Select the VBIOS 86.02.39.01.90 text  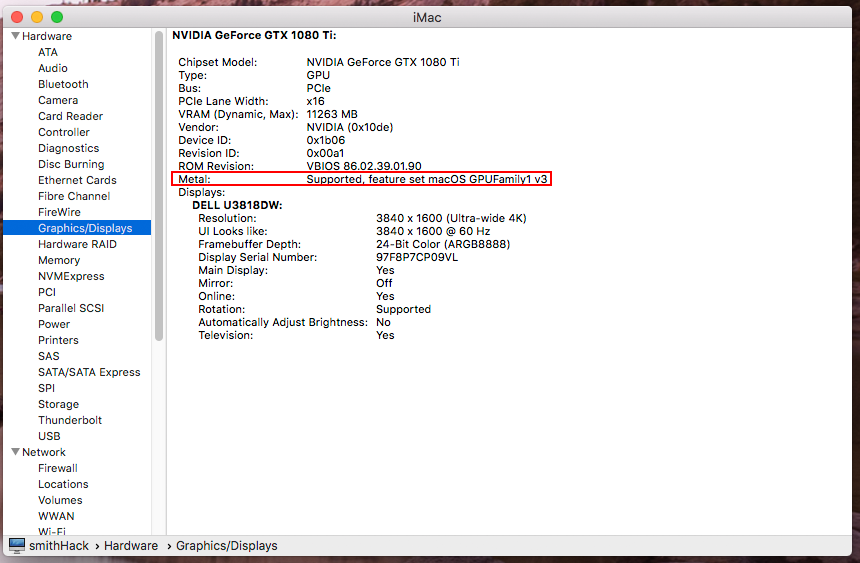[364, 166]
